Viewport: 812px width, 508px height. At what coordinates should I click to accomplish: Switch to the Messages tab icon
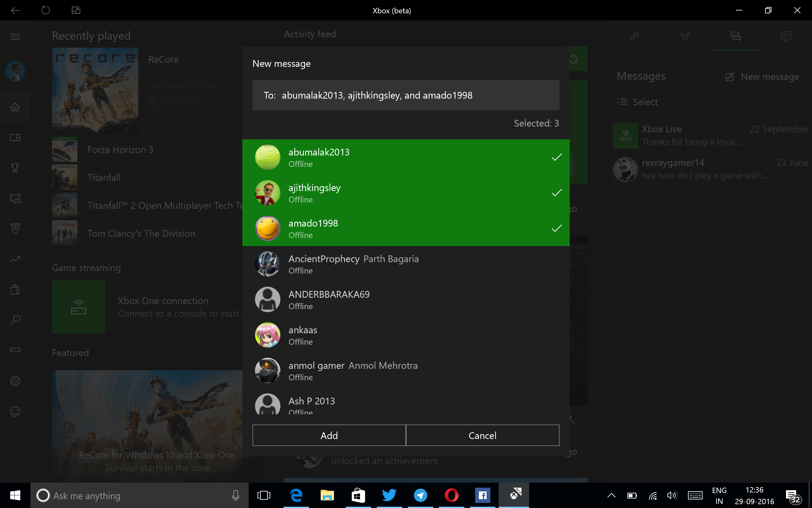[x=736, y=36]
